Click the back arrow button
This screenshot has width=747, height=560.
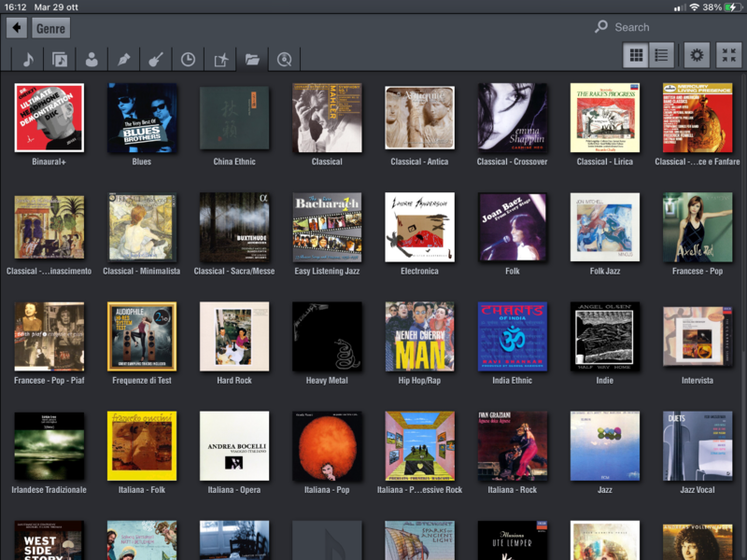tap(17, 28)
